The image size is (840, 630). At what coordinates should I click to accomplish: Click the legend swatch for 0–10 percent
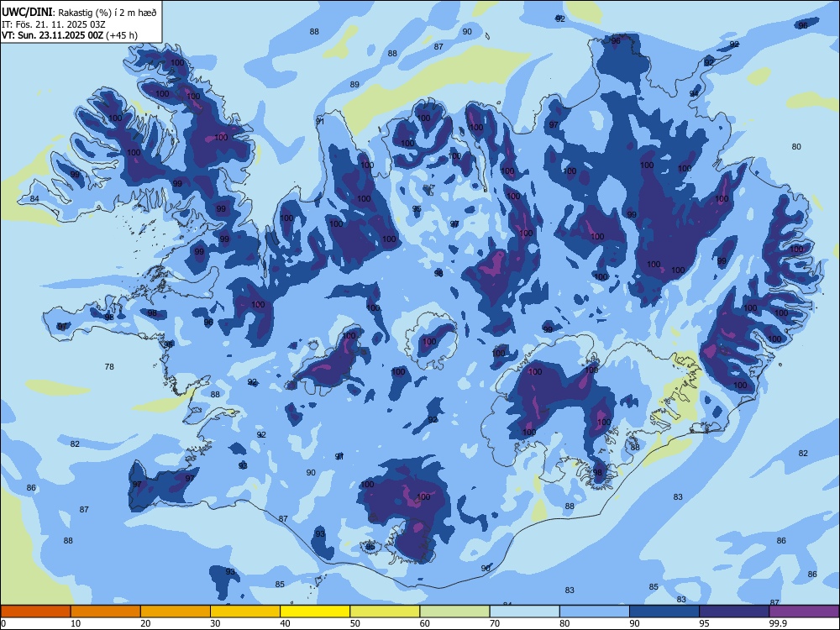point(36,612)
